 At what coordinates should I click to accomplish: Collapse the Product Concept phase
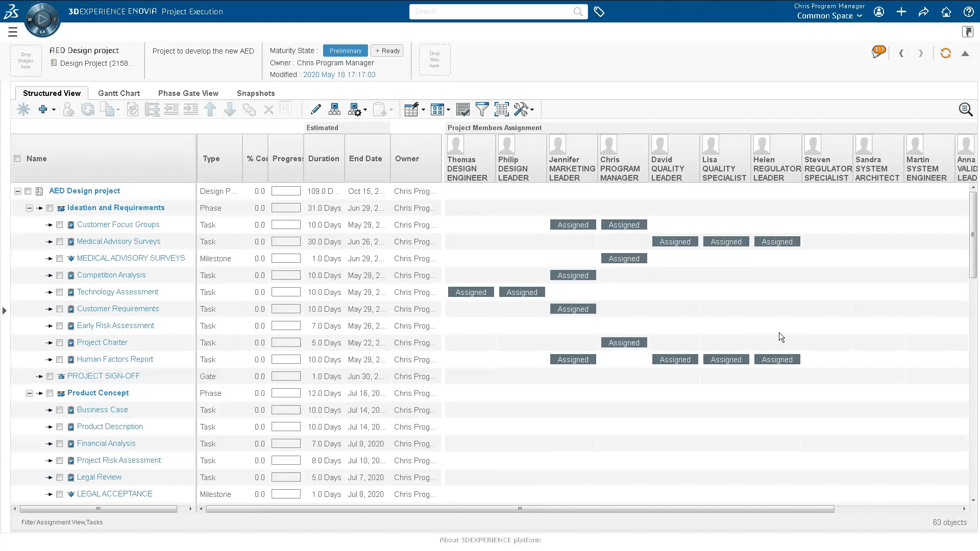click(29, 393)
